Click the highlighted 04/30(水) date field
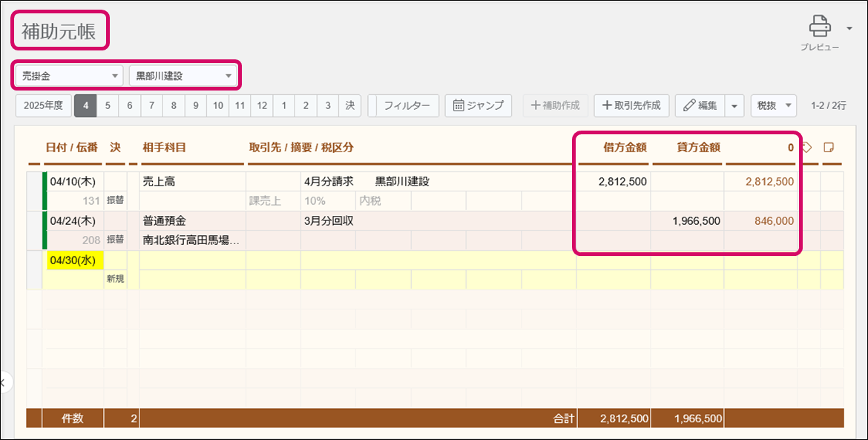This screenshot has height=440, width=868. [73, 260]
